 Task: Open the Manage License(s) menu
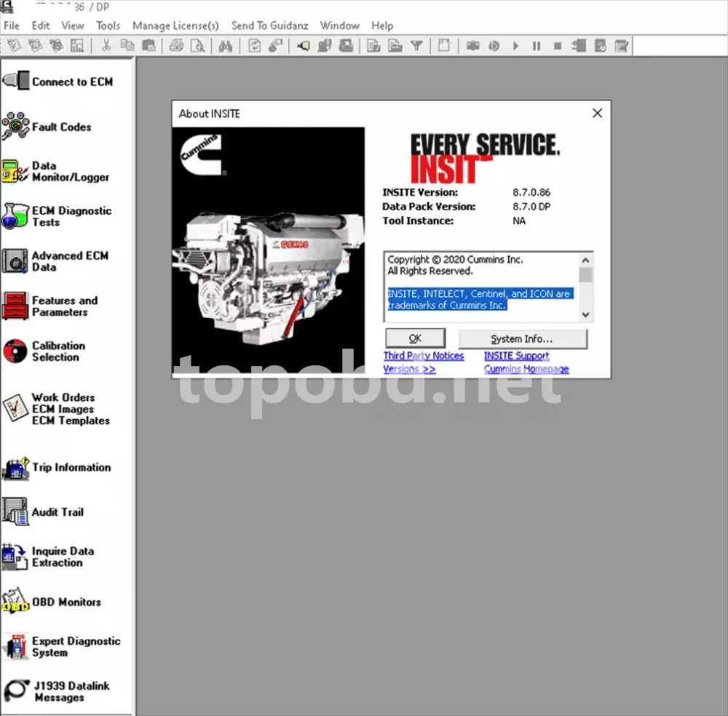click(x=175, y=25)
